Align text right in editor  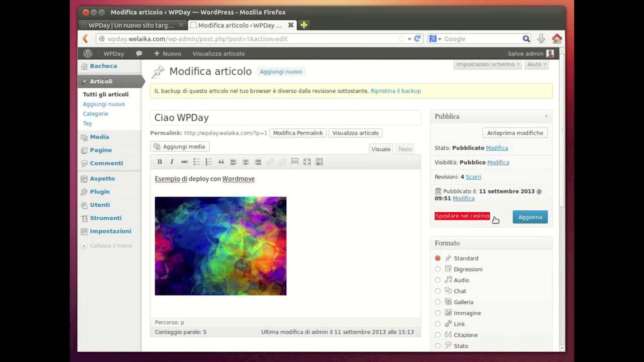[258, 162]
